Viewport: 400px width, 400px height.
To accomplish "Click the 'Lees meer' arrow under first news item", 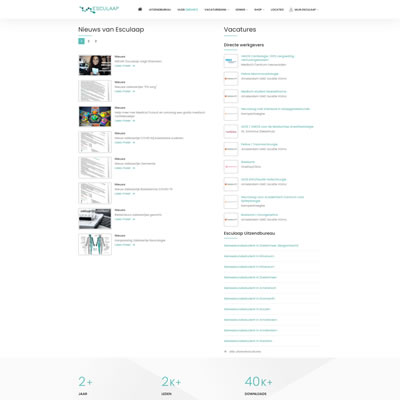I will point(134,66).
